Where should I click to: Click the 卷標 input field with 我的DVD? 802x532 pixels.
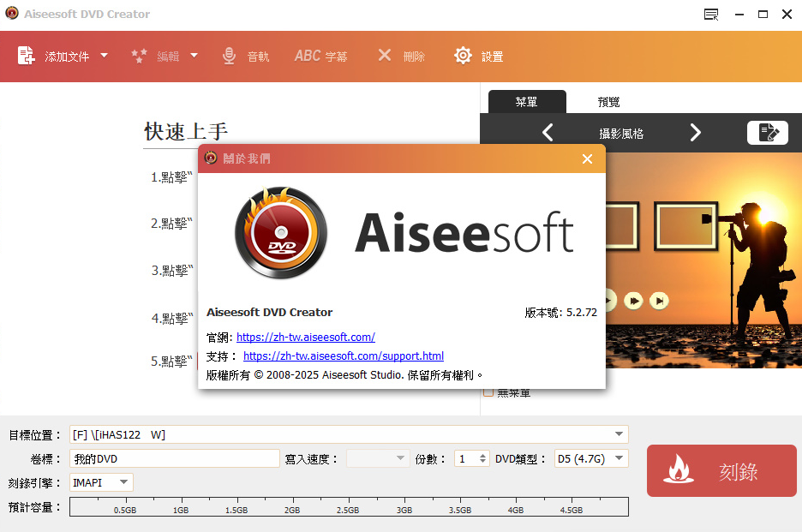[x=175, y=458]
